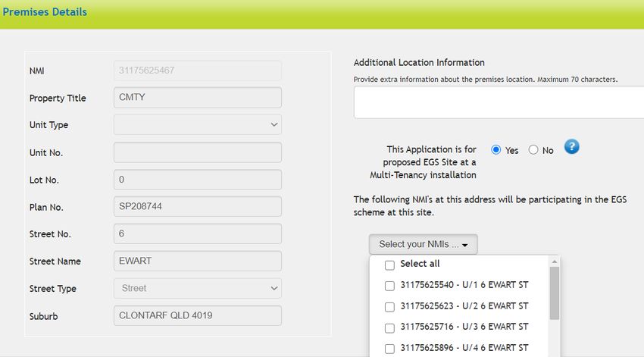This screenshot has height=357, width=644.
Task: Check NMI 31175625896 - U/4 6 EWART ST
Action: pyautogui.click(x=389, y=349)
